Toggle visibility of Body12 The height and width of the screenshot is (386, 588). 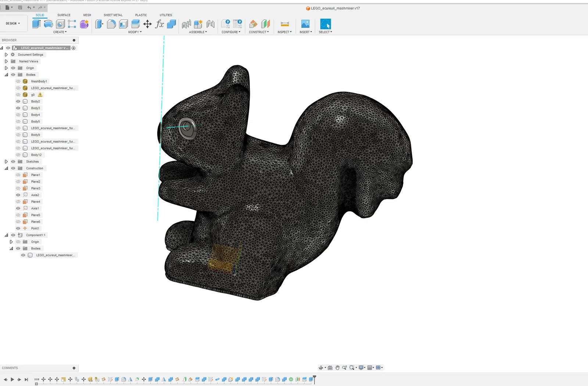point(18,155)
